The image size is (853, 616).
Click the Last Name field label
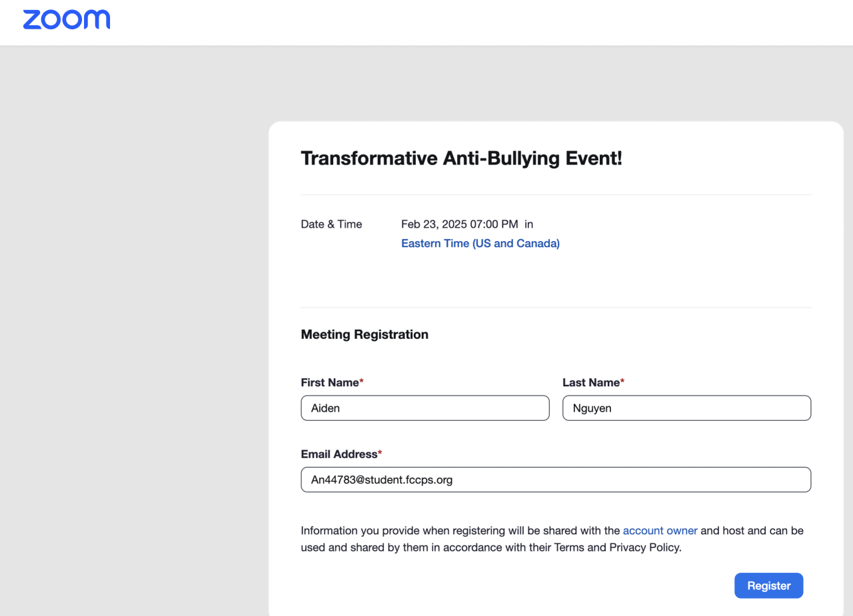coord(590,383)
